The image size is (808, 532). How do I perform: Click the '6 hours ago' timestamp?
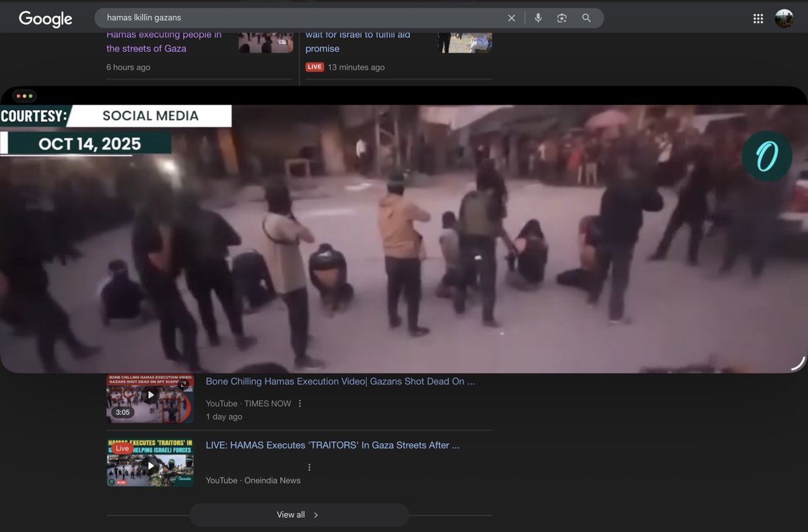tap(129, 67)
